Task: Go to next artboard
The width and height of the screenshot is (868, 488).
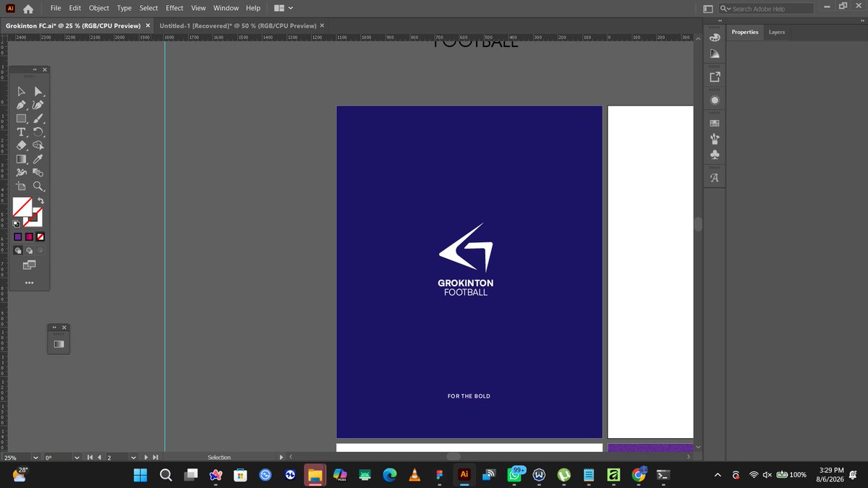Action: pos(147,458)
